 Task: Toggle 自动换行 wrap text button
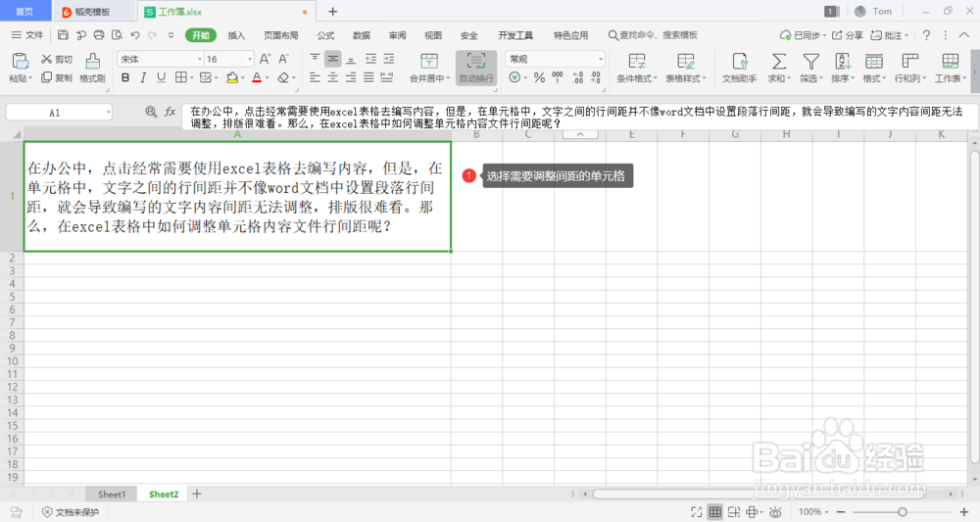[x=476, y=68]
